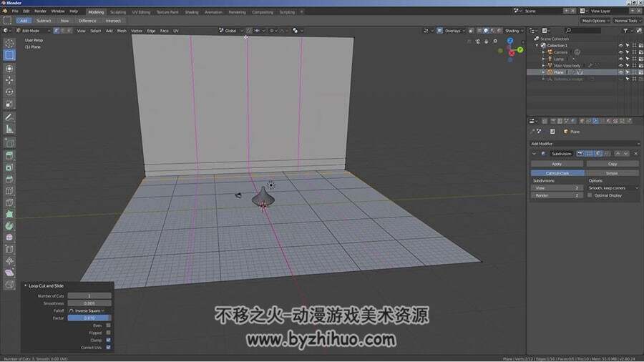Hide the Camera object in outliner
The image size is (644, 362).
620,52
